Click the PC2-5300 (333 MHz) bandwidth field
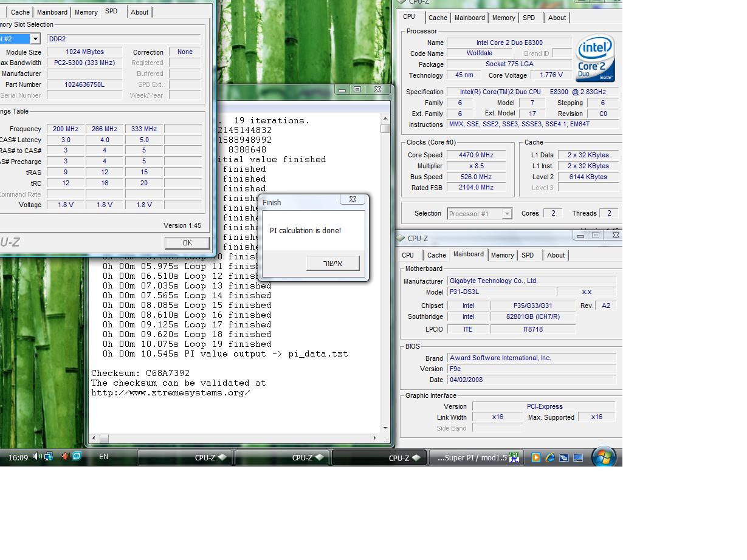Viewport: 747px width, 560px height. click(84, 63)
